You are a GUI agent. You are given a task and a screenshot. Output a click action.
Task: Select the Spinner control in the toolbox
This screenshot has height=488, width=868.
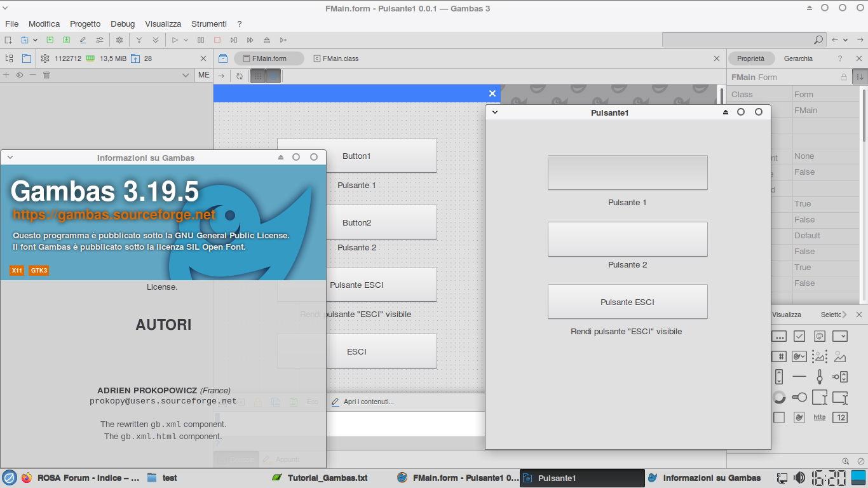[x=779, y=397]
